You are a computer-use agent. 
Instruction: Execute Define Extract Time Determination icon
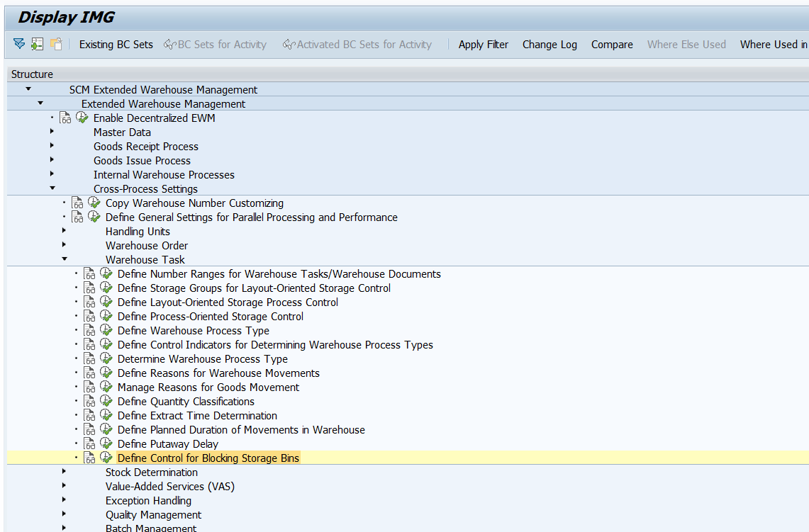click(106, 415)
